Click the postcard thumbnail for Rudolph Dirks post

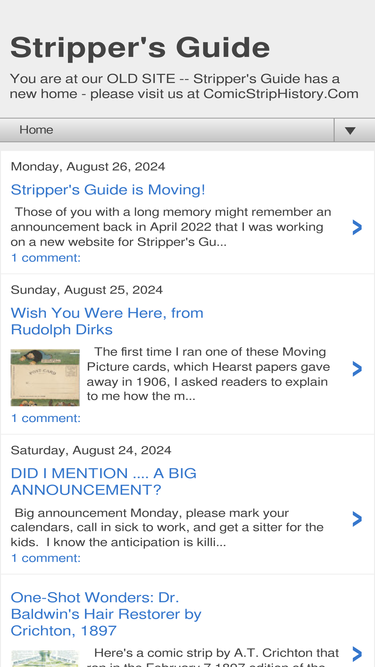point(45,377)
